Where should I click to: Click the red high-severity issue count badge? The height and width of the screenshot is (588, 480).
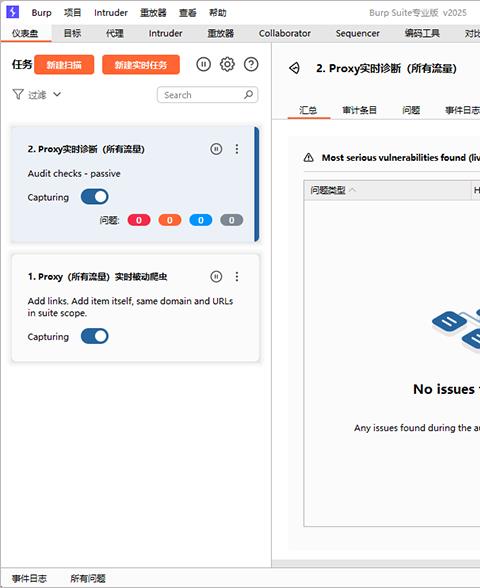139,220
